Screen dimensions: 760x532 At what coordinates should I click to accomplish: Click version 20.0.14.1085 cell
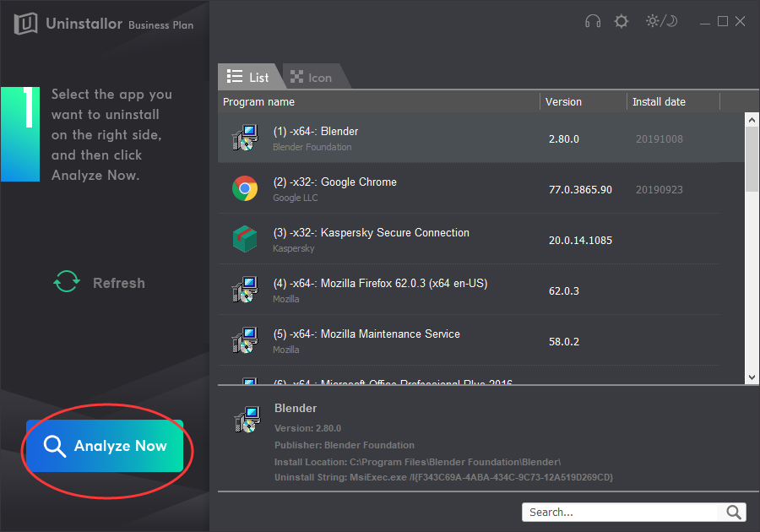point(580,241)
